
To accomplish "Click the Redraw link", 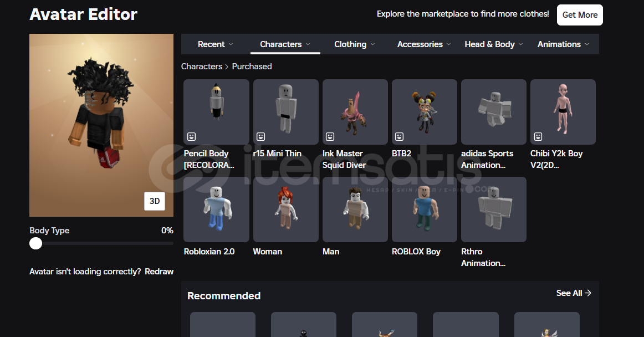I will (x=159, y=272).
